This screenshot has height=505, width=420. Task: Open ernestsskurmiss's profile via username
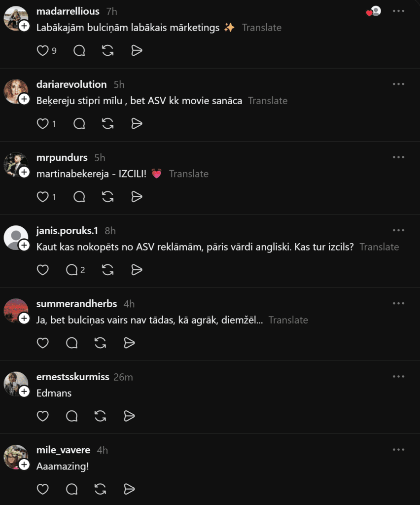[x=72, y=377]
